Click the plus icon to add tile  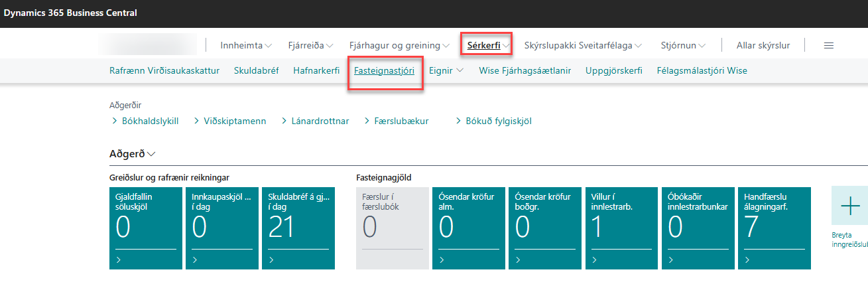tap(849, 206)
